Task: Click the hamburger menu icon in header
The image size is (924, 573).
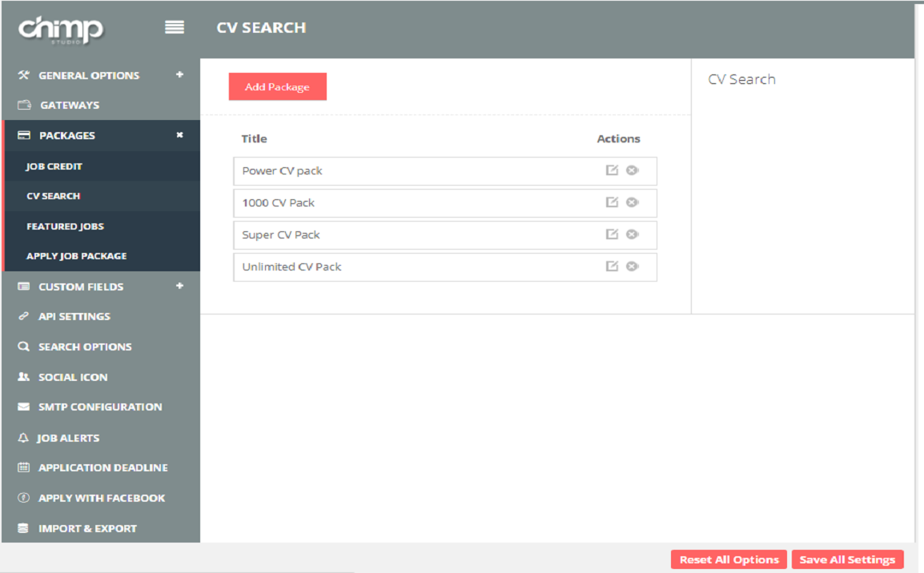Action: click(175, 28)
